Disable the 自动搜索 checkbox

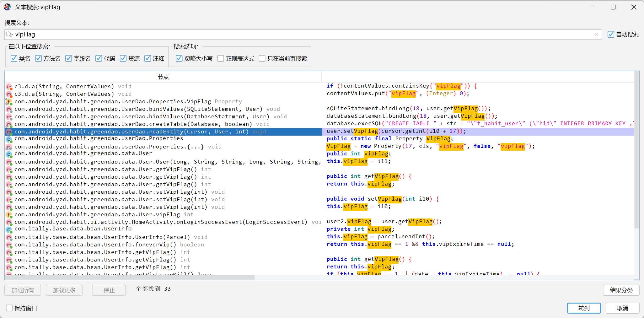pos(611,35)
